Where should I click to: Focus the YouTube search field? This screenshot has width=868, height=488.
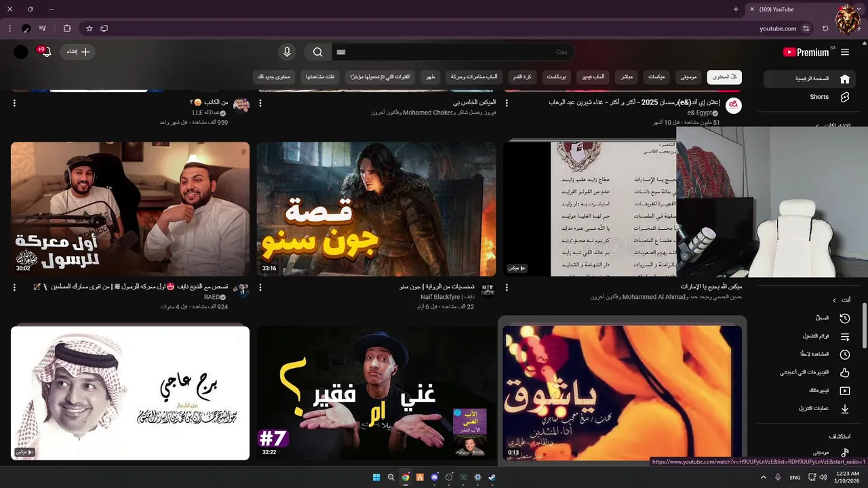452,52
